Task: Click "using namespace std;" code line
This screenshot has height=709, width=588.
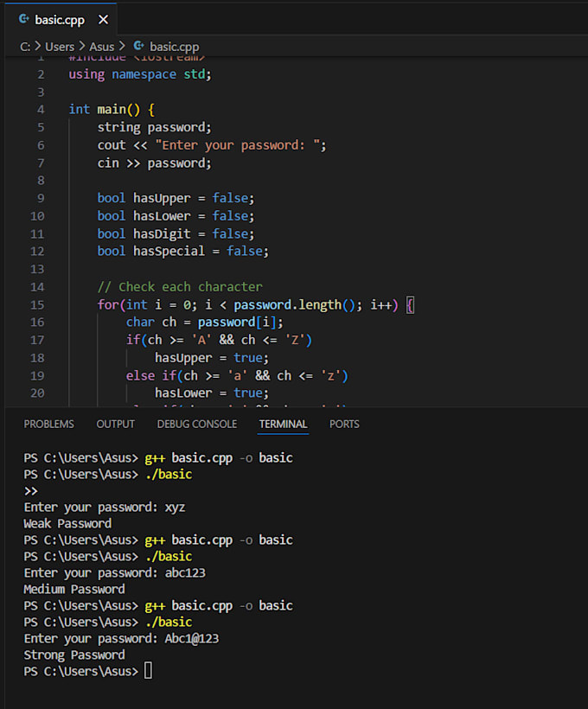Action: click(140, 74)
